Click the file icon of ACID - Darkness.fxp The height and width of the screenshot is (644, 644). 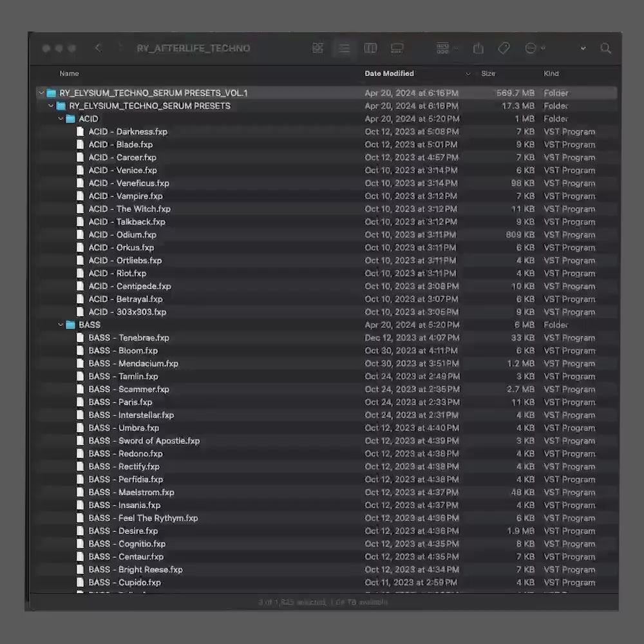(x=80, y=131)
